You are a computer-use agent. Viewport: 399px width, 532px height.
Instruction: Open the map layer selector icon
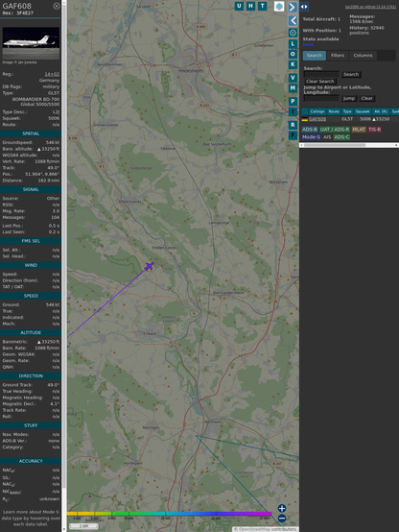point(279,6)
